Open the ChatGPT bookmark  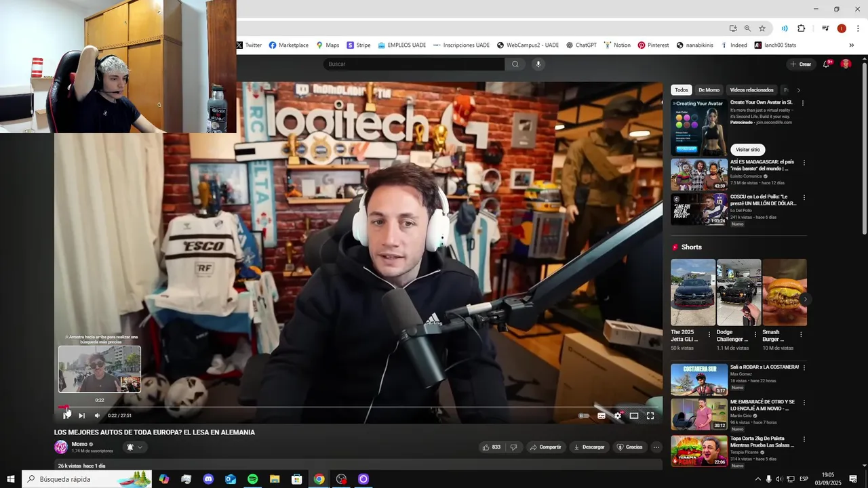click(x=581, y=45)
